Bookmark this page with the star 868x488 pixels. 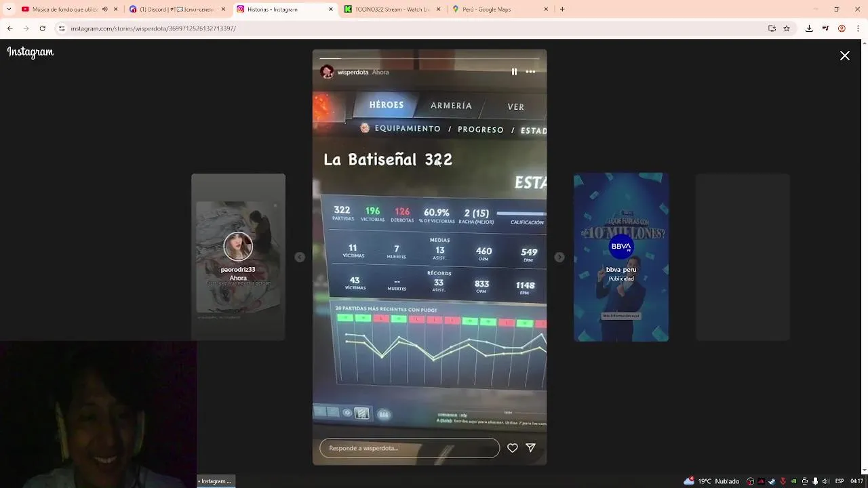[x=787, y=28]
